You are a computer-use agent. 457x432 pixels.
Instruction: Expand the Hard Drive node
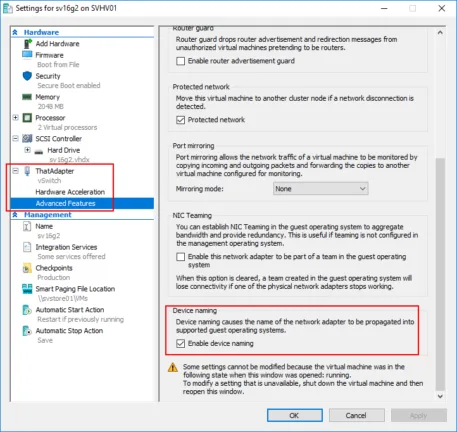tap(27, 150)
